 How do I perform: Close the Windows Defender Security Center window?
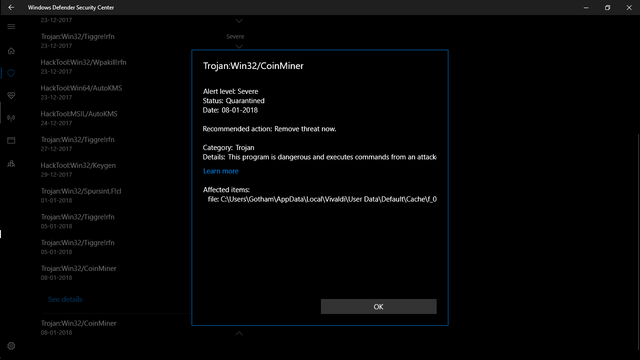click(629, 7)
